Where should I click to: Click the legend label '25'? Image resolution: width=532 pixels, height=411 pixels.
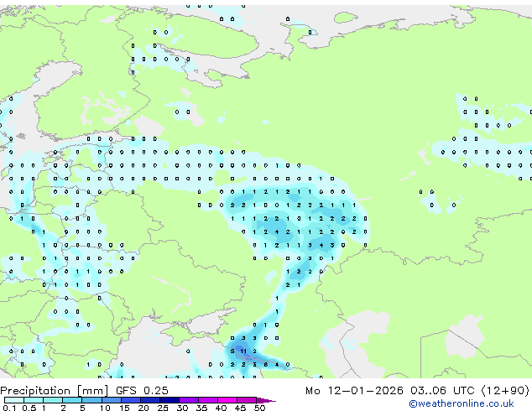point(163,408)
